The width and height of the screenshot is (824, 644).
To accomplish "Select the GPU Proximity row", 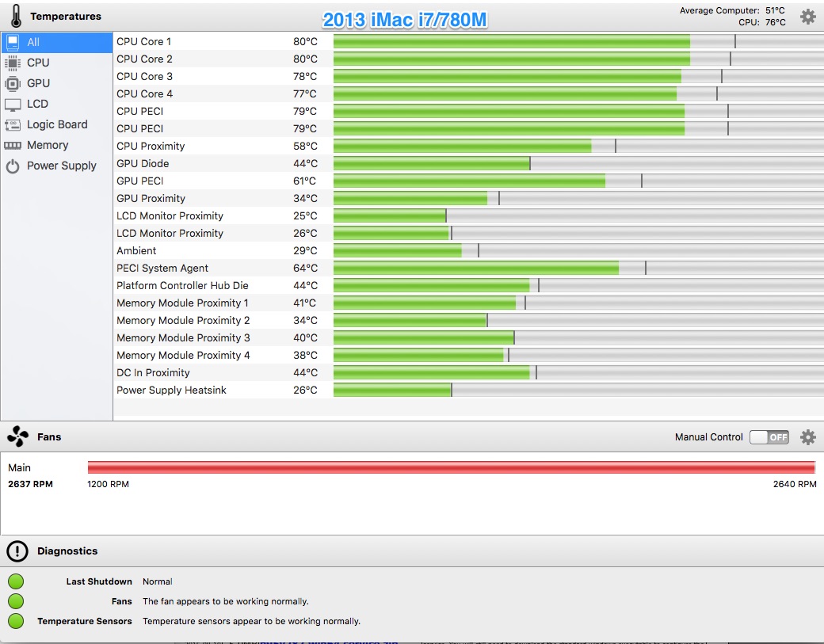I will point(469,198).
